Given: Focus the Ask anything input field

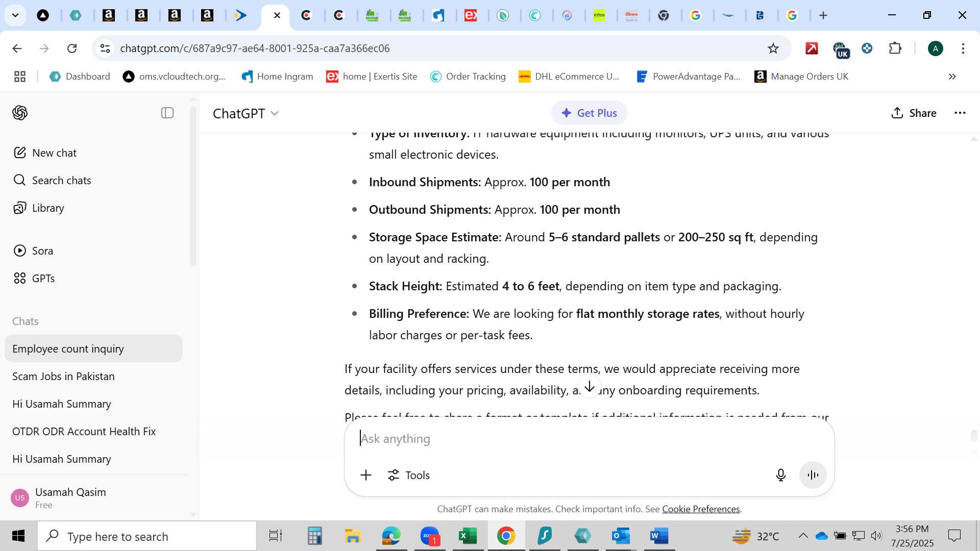Looking at the screenshot, I should click(589, 439).
